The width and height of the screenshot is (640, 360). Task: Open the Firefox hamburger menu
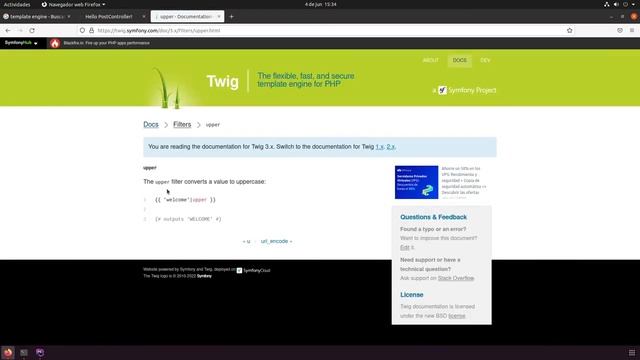tap(632, 31)
